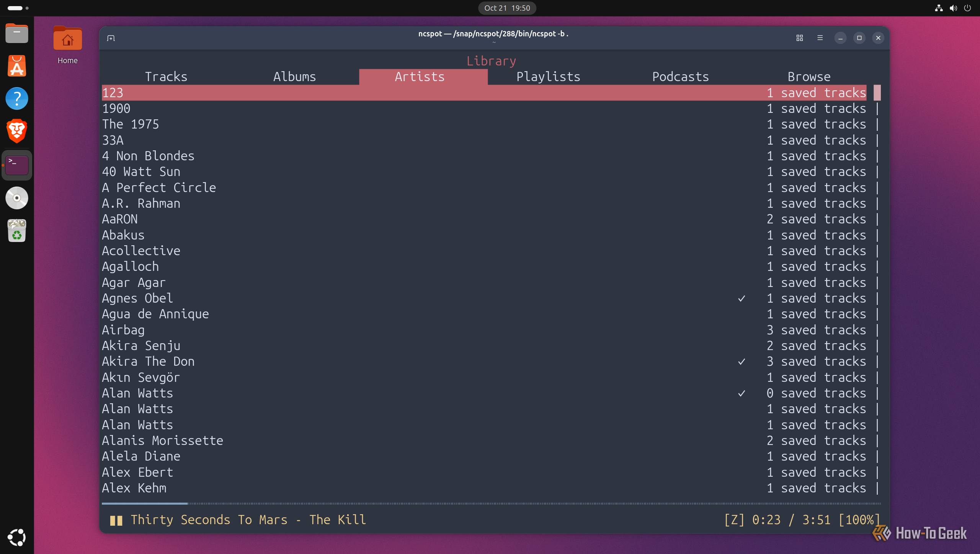Show applications via the Ubuntu logo button
980x554 pixels.
tap(17, 537)
